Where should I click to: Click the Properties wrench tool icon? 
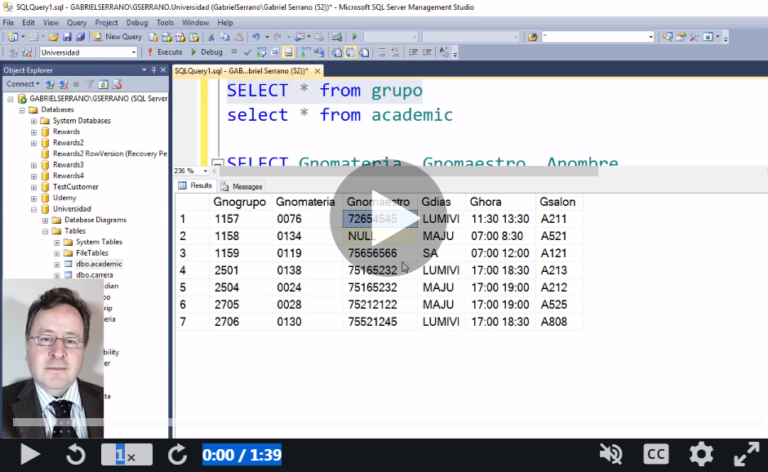pyautogui.click(x=694, y=37)
